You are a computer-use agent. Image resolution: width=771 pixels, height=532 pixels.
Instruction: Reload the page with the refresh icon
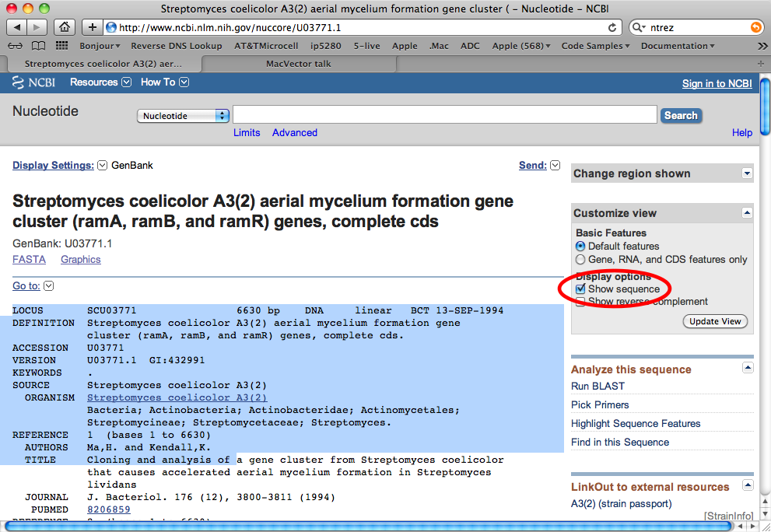612,27
